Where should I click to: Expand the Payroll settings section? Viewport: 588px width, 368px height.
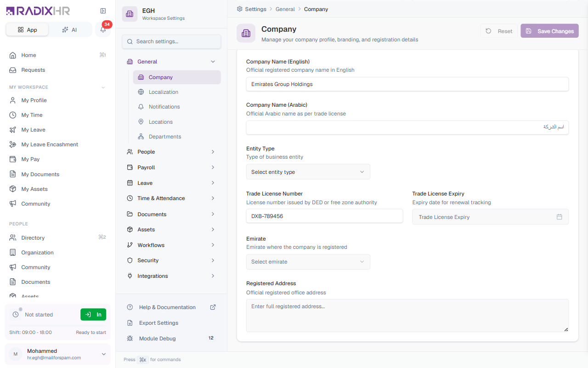tap(171, 167)
